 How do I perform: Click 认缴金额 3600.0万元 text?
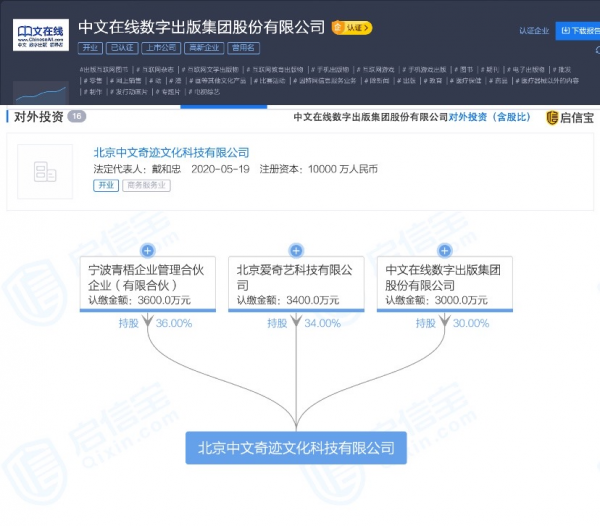139,300
